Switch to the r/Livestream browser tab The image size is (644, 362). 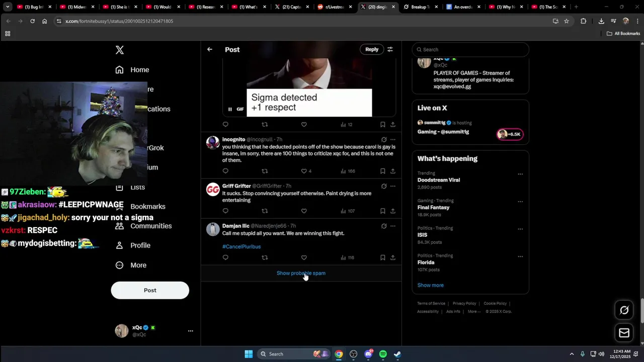click(x=335, y=7)
